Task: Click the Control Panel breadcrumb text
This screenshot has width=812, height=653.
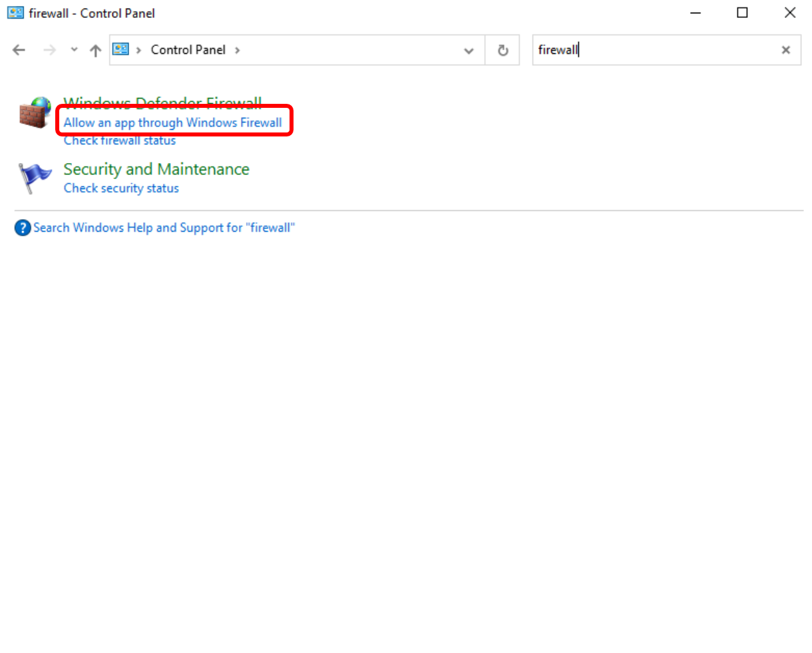Action: 188,50
